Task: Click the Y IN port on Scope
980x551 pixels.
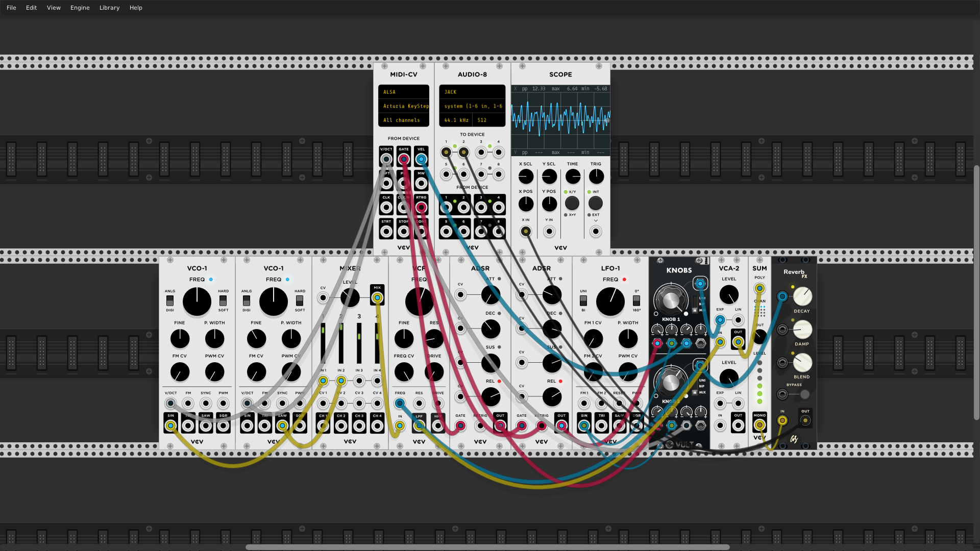Action: click(549, 232)
